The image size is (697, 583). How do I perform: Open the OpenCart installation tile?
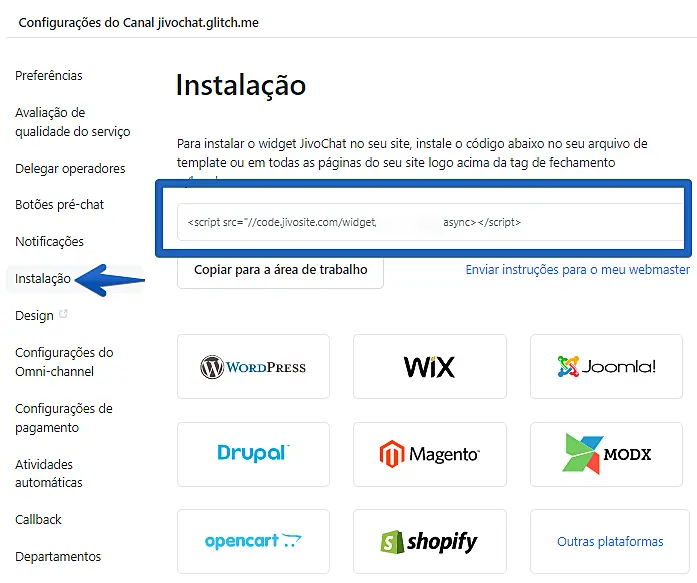253,541
